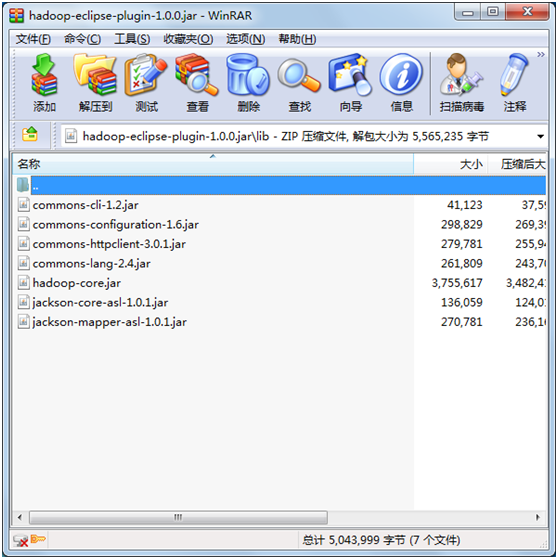The image size is (558, 559).
Task: Open the Favorites (收藏夹) menu
Action: tap(188, 39)
